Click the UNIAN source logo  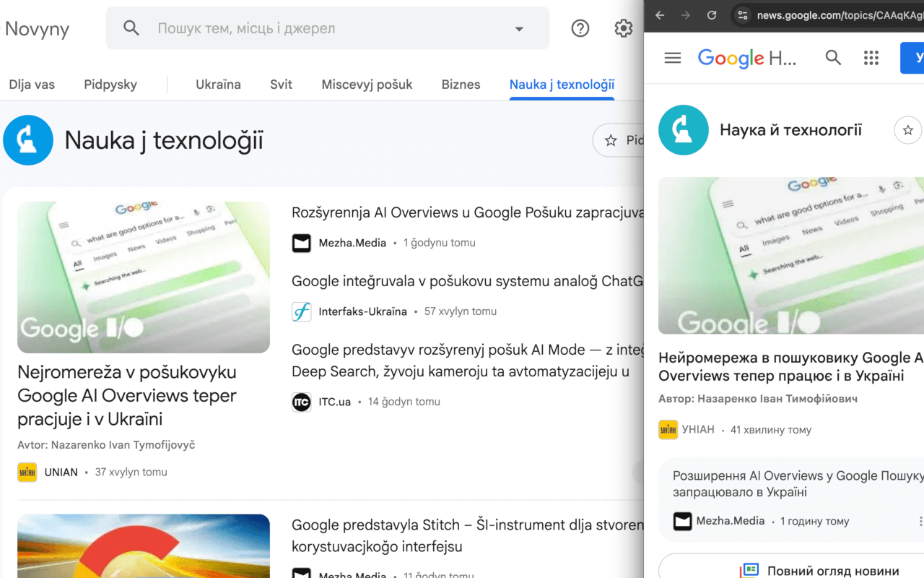click(x=27, y=472)
